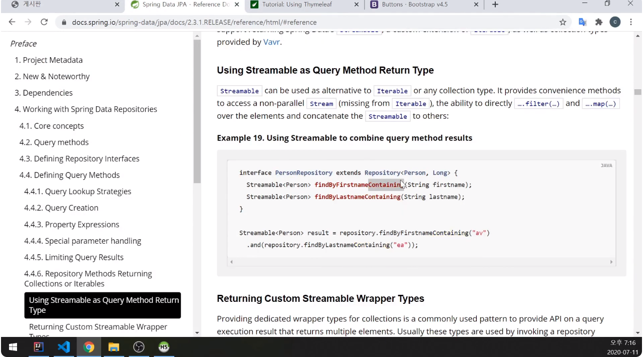The width and height of the screenshot is (644, 357).
Task: Click the main page scrollbar thumb
Action: point(637,92)
